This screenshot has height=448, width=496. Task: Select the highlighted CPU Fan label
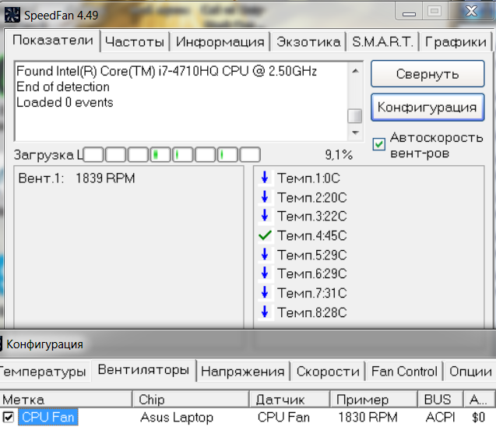(x=48, y=417)
